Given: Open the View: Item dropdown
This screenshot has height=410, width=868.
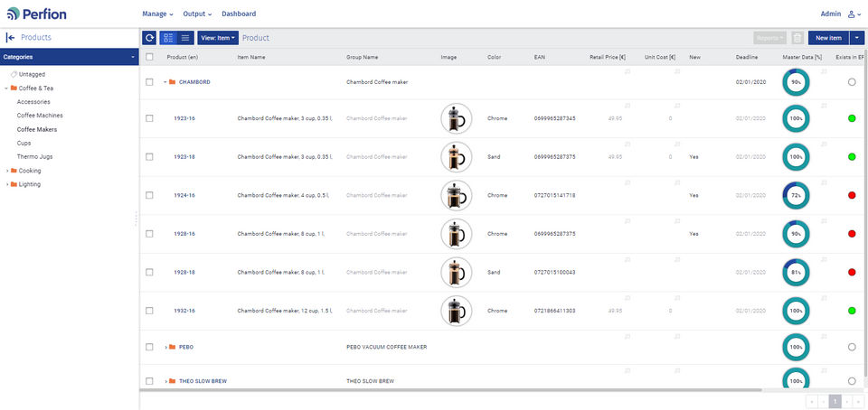Looking at the screenshot, I should click(x=218, y=38).
